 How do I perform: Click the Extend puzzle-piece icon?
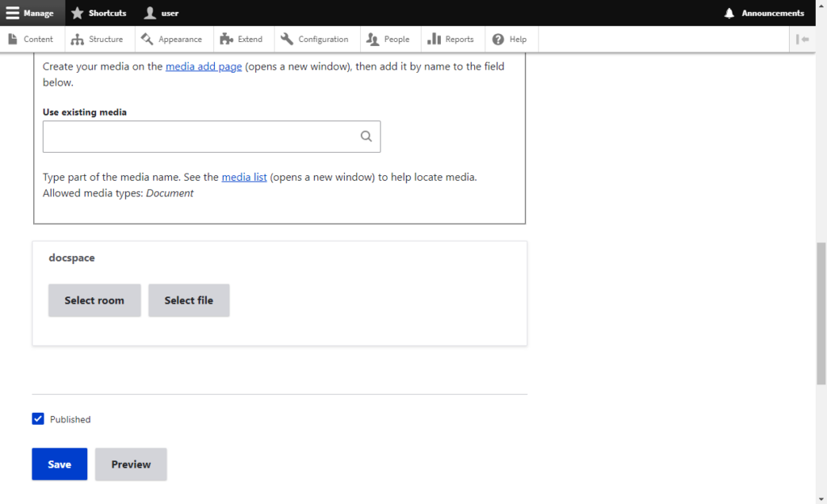coord(225,38)
